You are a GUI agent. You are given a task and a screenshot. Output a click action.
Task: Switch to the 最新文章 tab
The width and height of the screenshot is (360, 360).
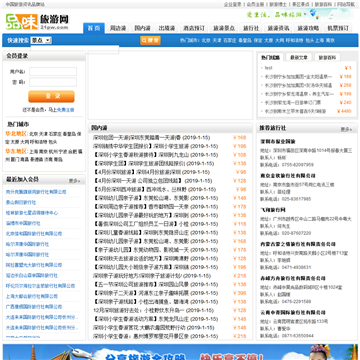pos(299,57)
